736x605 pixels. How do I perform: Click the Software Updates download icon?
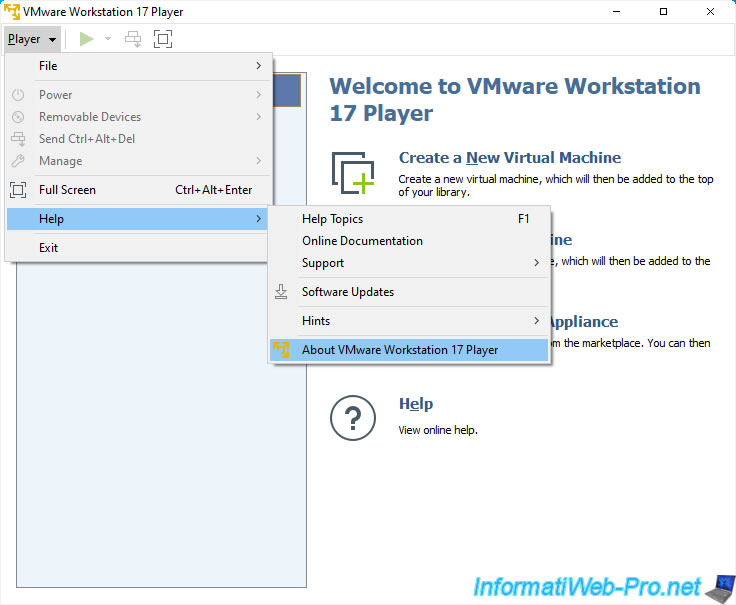coord(281,292)
